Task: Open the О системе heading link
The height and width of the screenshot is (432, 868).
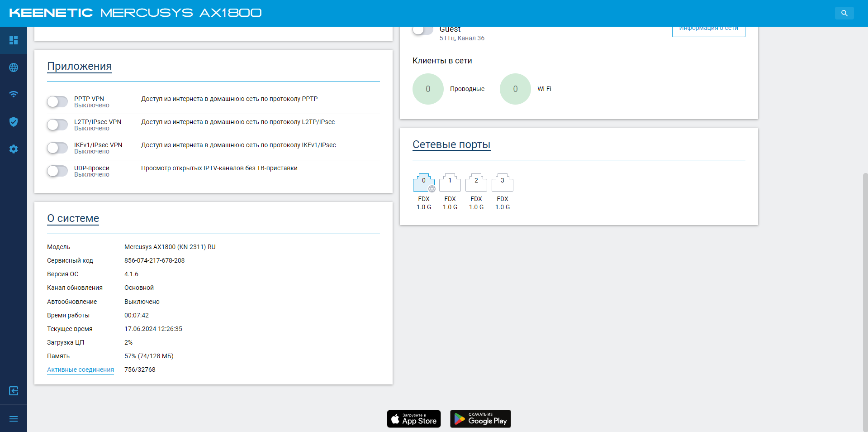Action: tap(73, 218)
